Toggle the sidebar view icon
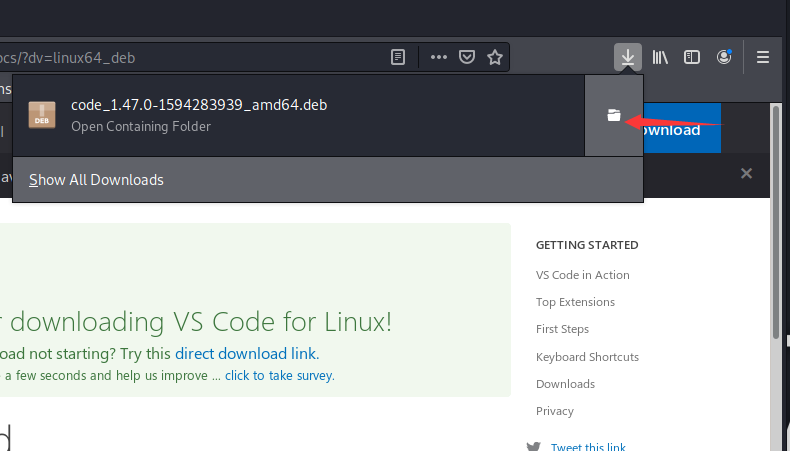Viewport: 790px width, 451px height. [692, 57]
